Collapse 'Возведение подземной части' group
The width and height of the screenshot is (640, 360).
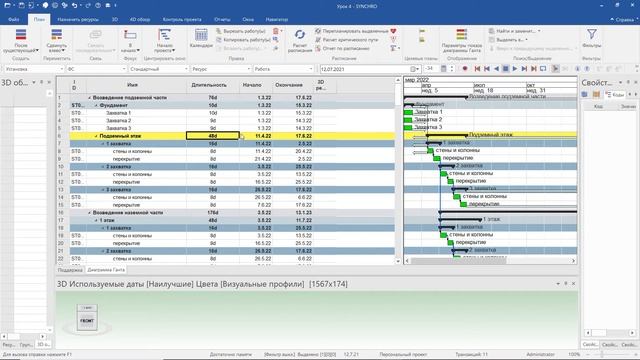click(x=89, y=98)
